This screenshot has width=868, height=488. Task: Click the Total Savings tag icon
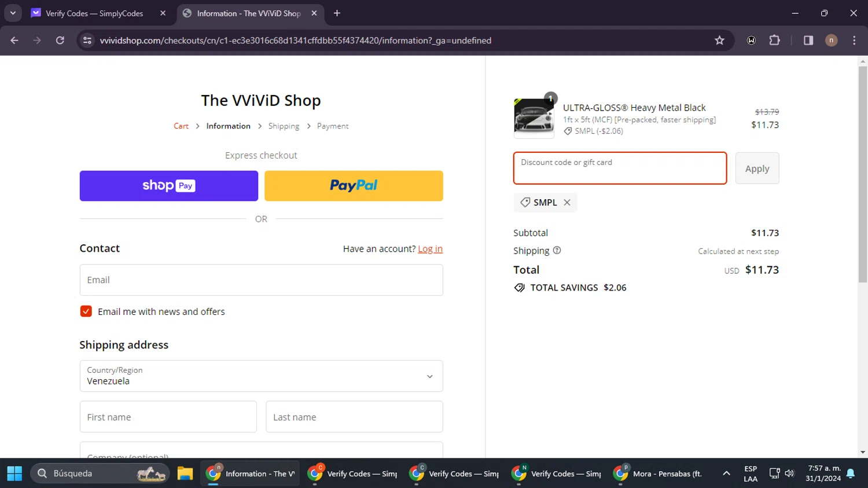(520, 288)
